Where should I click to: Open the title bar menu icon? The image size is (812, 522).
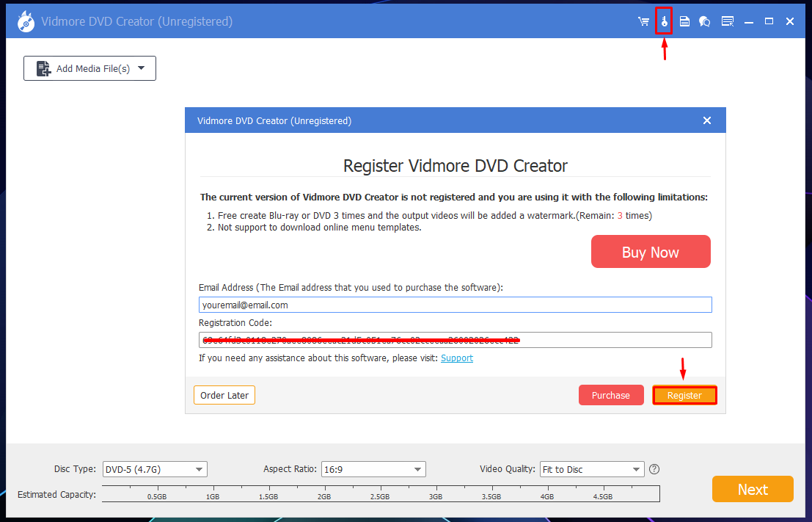728,21
